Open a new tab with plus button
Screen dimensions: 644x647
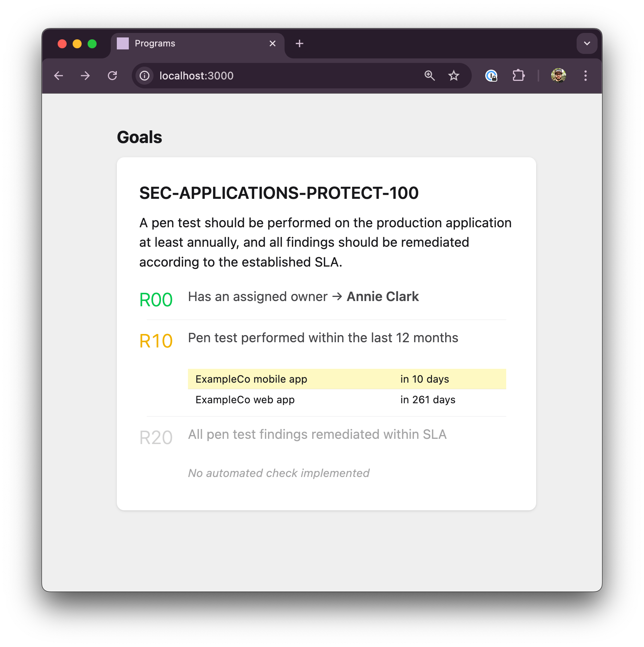pos(300,44)
